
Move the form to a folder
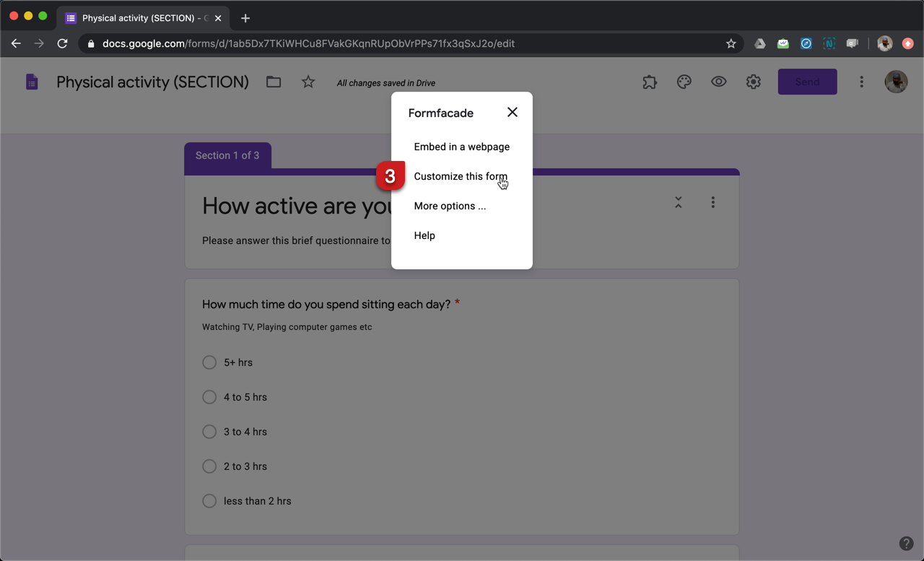[x=274, y=82]
